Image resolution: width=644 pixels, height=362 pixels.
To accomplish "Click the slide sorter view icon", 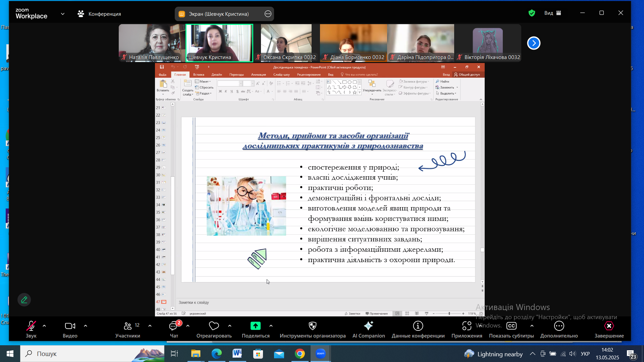I will tap(407, 314).
